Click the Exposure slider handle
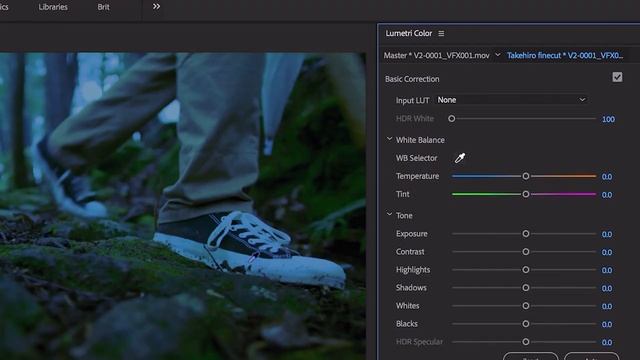This screenshot has height=360, width=640. pos(526,233)
